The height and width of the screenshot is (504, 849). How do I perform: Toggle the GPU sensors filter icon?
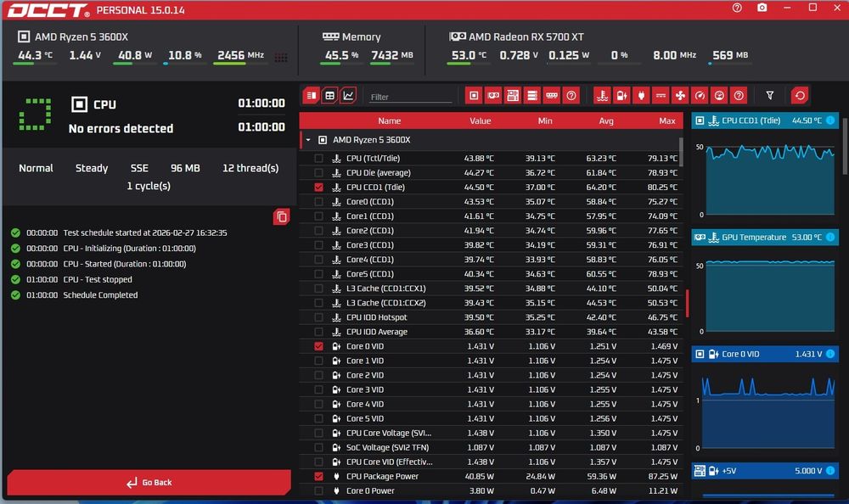click(493, 96)
